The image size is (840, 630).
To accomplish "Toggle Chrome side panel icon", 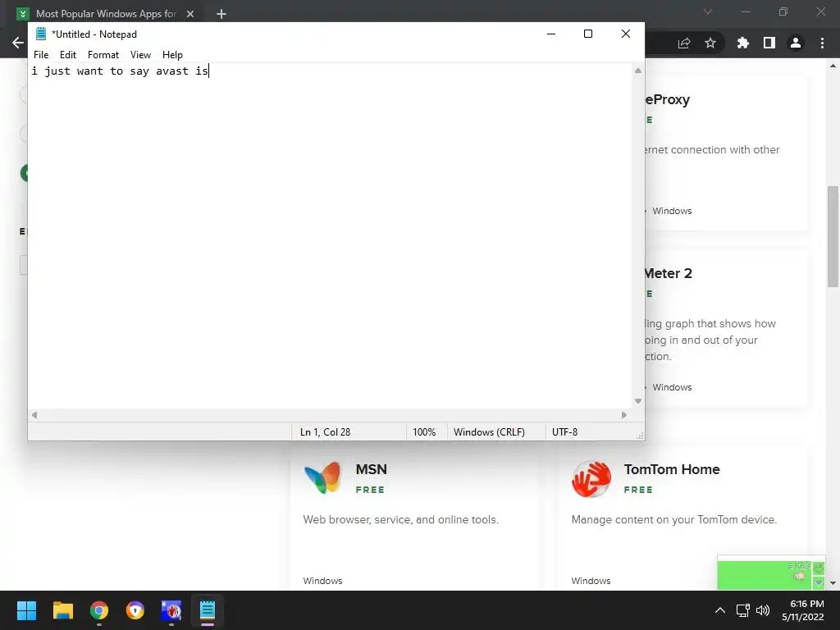I will point(769,43).
